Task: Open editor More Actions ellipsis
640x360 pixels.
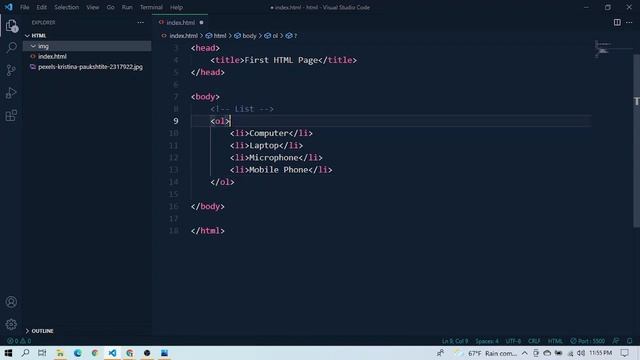Action: pos(629,22)
